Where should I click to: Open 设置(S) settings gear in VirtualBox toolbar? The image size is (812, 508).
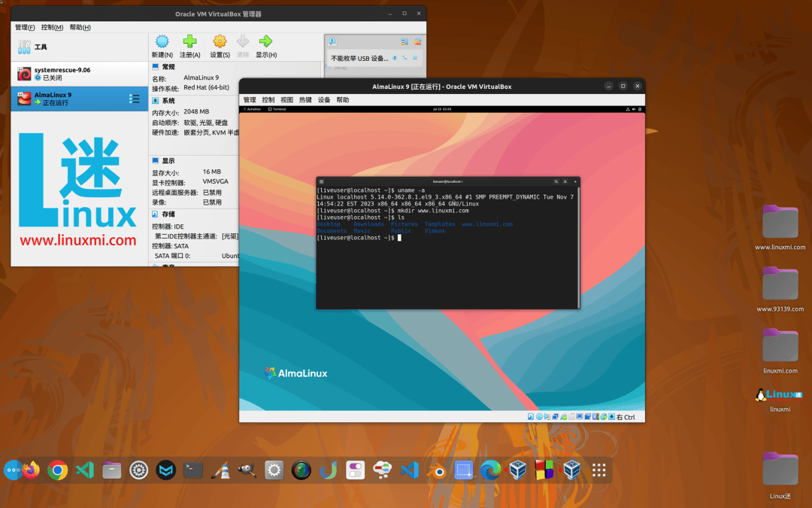tap(220, 42)
